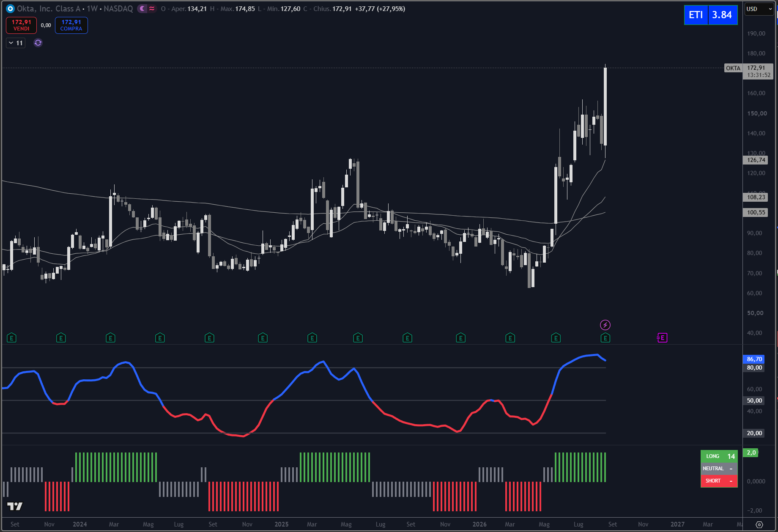This screenshot has height=532, width=778.
Task: Click the ETI 3.84 blue label
Action: point(711,15)
